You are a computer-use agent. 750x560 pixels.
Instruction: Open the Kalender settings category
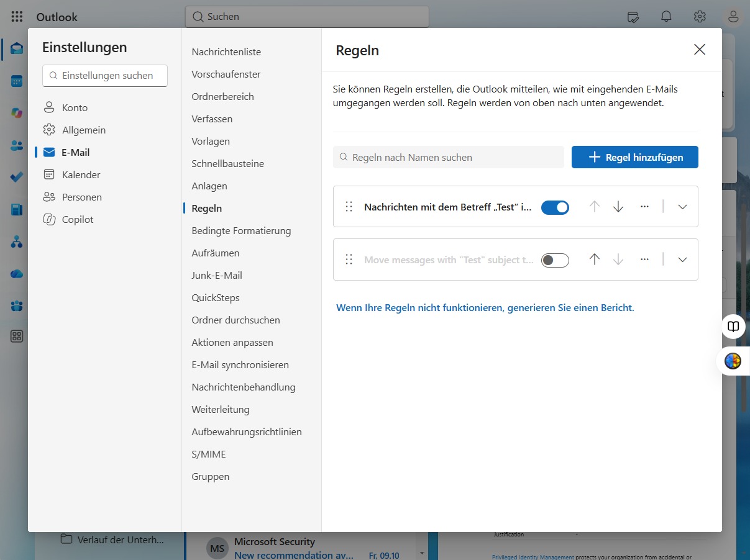pos(81,174)
